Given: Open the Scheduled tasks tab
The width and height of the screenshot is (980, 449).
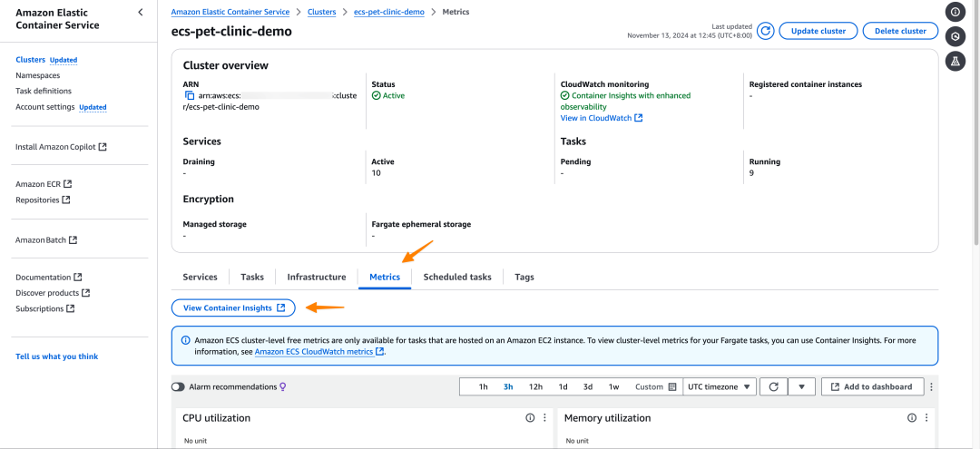Looking at the screenshot, I should coord(456,277).
